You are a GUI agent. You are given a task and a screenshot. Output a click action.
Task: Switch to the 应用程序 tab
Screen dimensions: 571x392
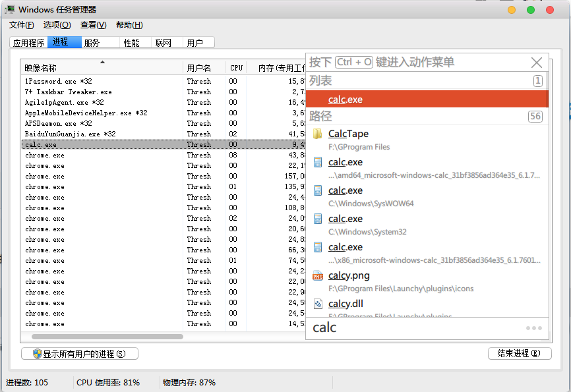point(29,43)
